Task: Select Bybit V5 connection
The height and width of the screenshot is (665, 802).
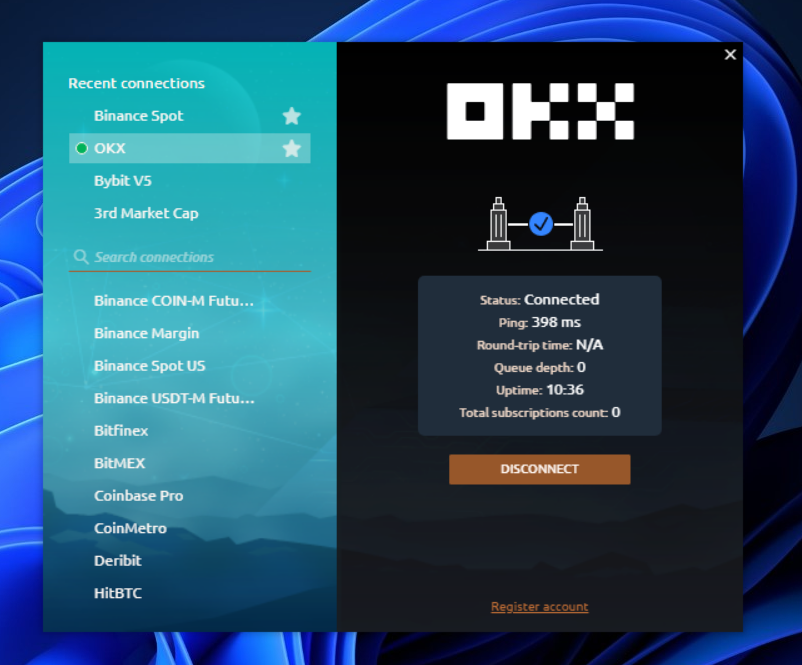Action: click(123, 181)
